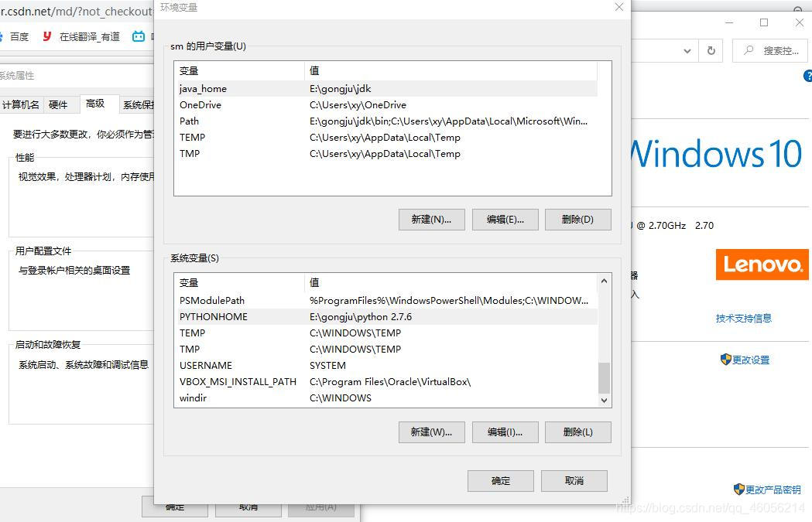Open help via the blue question mark icon
The height and width of the screenshot is (522, 812).
808,76
